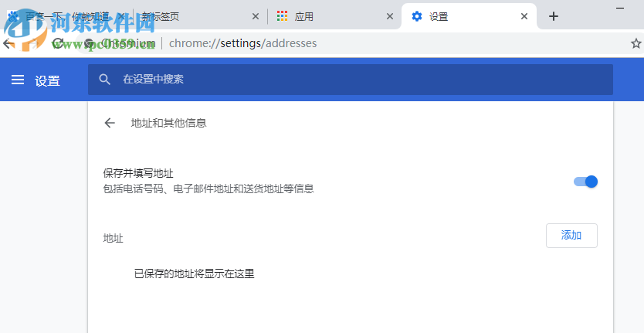Image resolution: width=644 pixels, height=333 pixels.
Task: Minimize the browser window
Action: pos(620,8)
